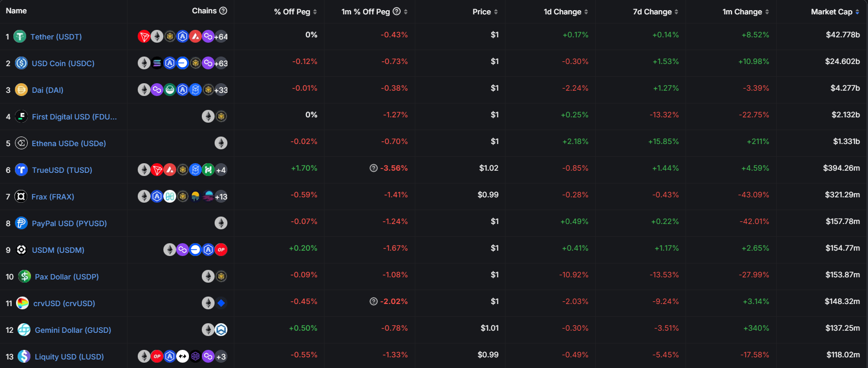Click the Ethereum chain icon for Ethena USDe
868x368 pixels.
click(x=221, y=143)
